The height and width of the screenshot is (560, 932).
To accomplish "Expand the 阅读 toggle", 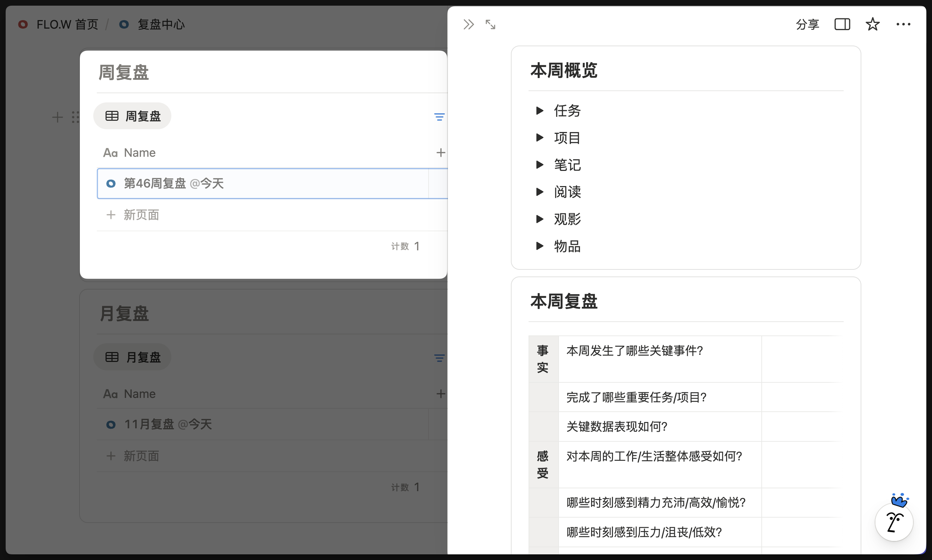I will [540, 192].
